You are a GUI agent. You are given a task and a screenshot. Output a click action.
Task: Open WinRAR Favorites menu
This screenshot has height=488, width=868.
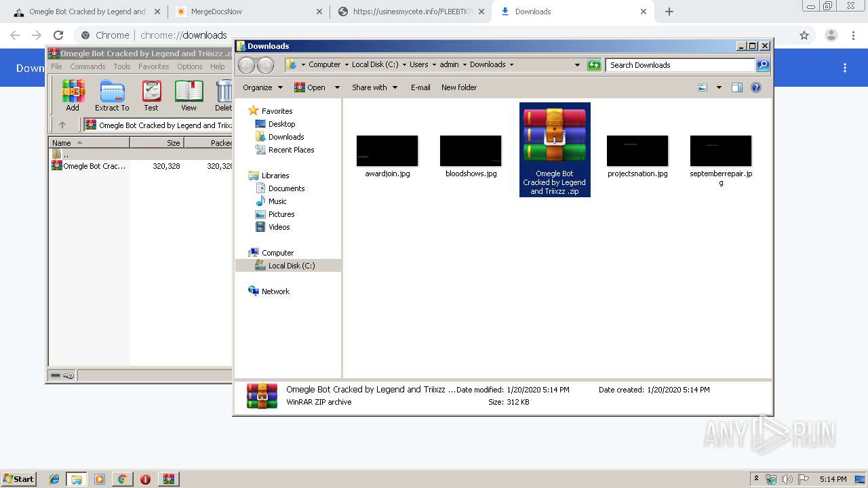154,66
